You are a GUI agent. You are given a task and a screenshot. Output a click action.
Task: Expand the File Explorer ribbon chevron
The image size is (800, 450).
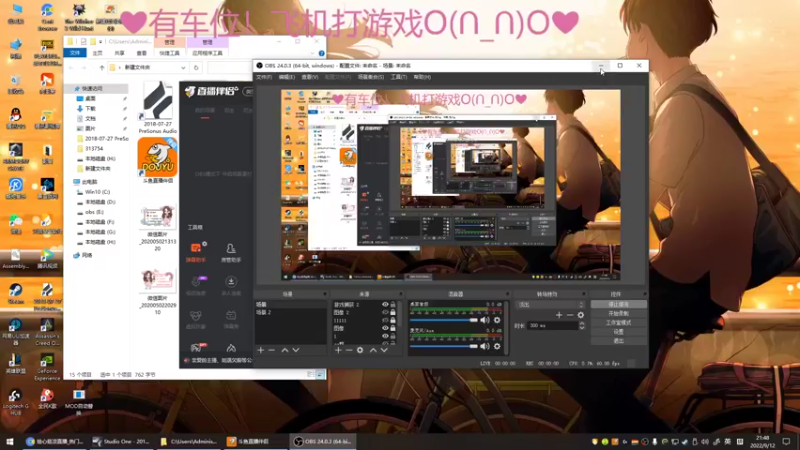[312, 53]
